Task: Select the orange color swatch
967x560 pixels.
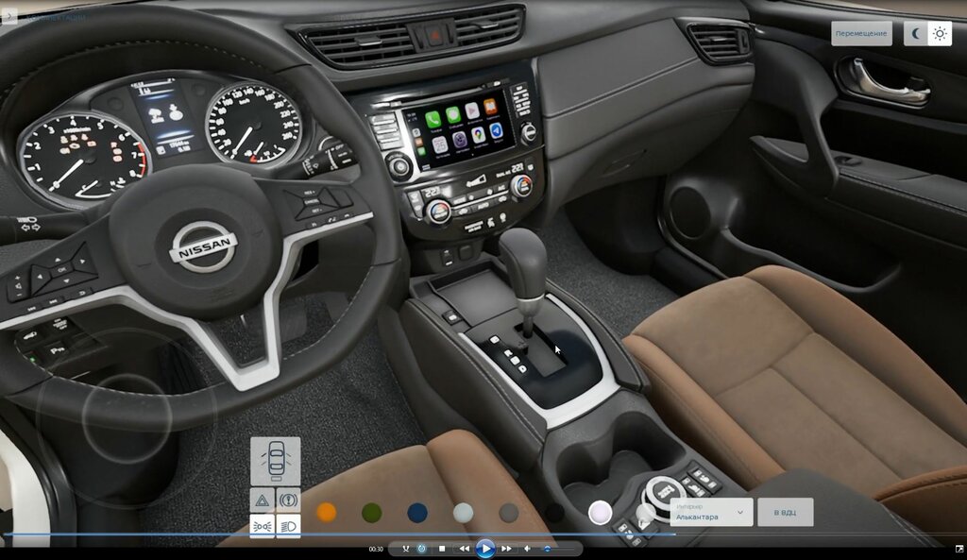Action: click(x=326, y=512)
